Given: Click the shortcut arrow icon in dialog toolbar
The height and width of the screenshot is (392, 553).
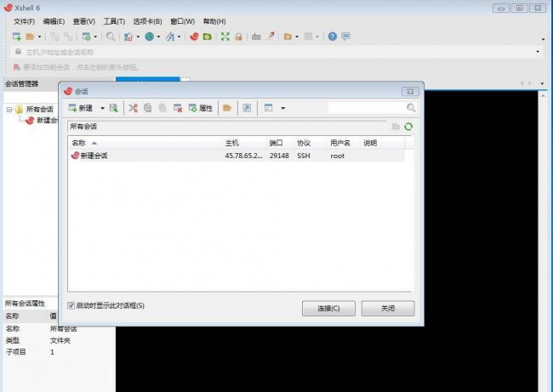Looking at the screenshot, I should [x=247, y=108].
